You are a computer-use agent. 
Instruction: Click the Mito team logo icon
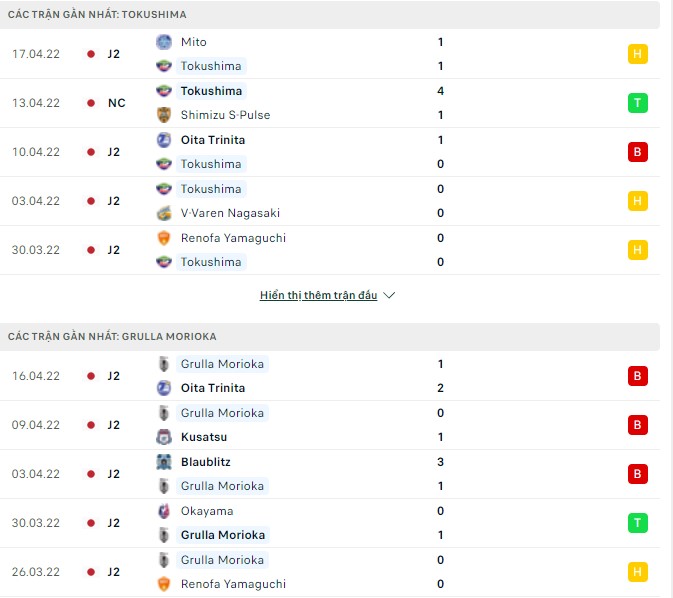pyautogui.click(x=164, y=42)
